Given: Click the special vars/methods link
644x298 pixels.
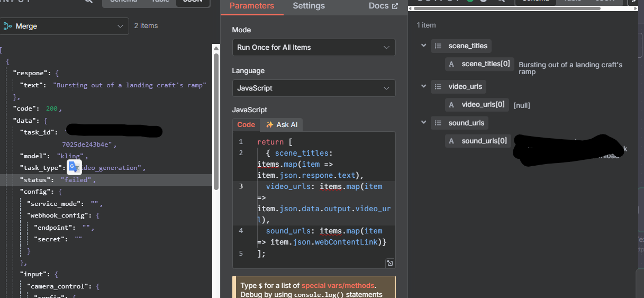Looking at the screenshot, I should click(x=338, y=285).
